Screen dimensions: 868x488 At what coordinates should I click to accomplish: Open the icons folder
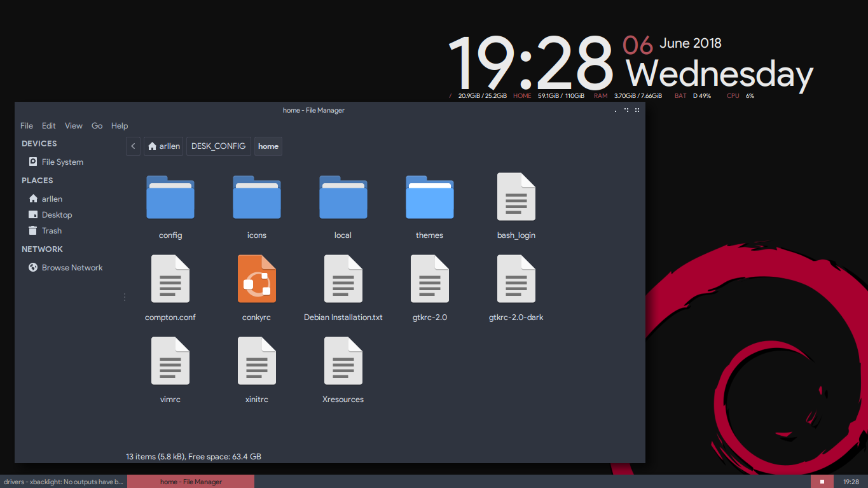256,197
